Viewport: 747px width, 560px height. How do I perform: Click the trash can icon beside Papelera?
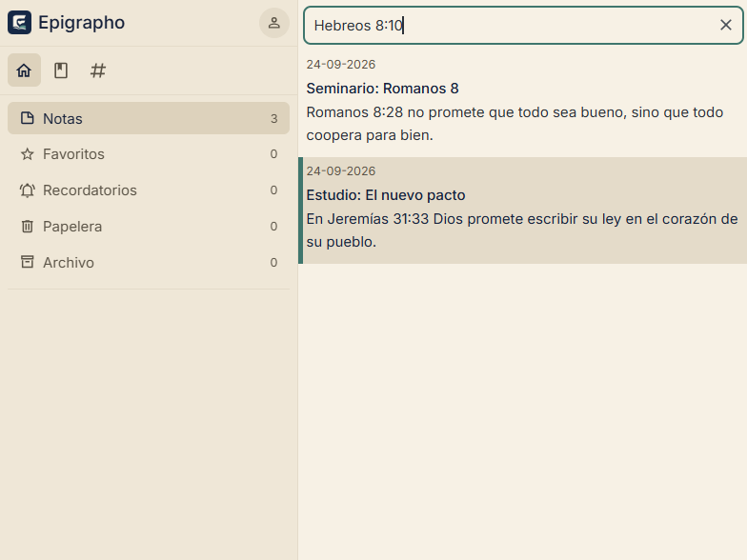(27, 227)
